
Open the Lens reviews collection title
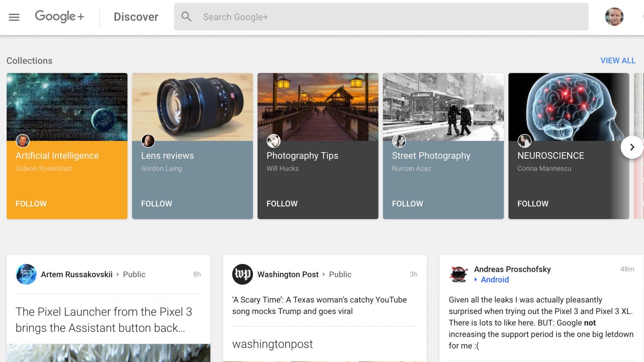point(167,156)
